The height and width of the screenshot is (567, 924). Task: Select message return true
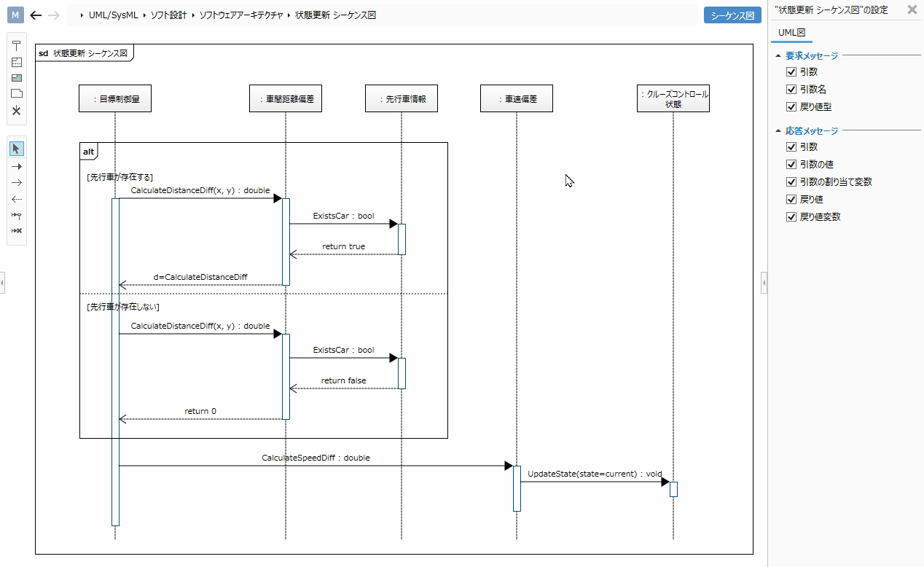344,246
